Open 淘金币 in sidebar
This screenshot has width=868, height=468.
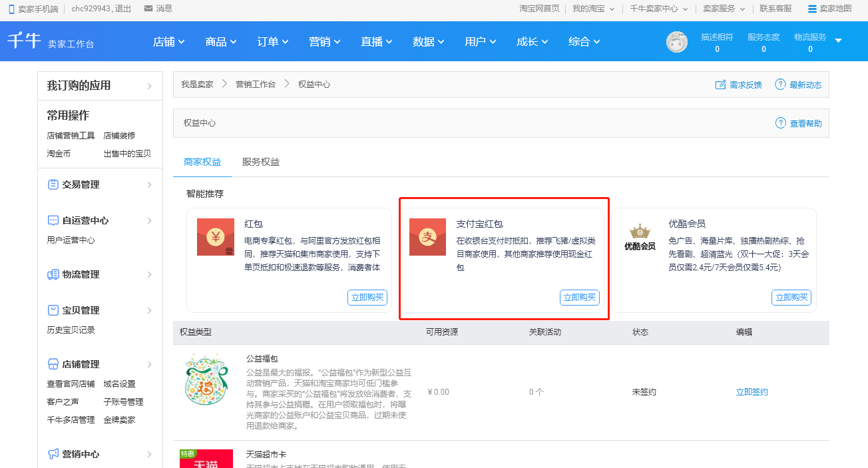click(x=59, y=153)
